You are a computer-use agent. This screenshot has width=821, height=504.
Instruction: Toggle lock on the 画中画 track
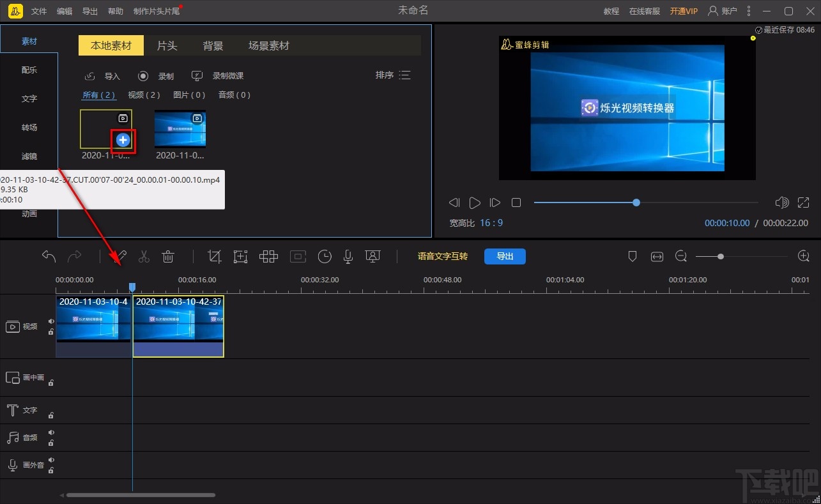point(51,383)
